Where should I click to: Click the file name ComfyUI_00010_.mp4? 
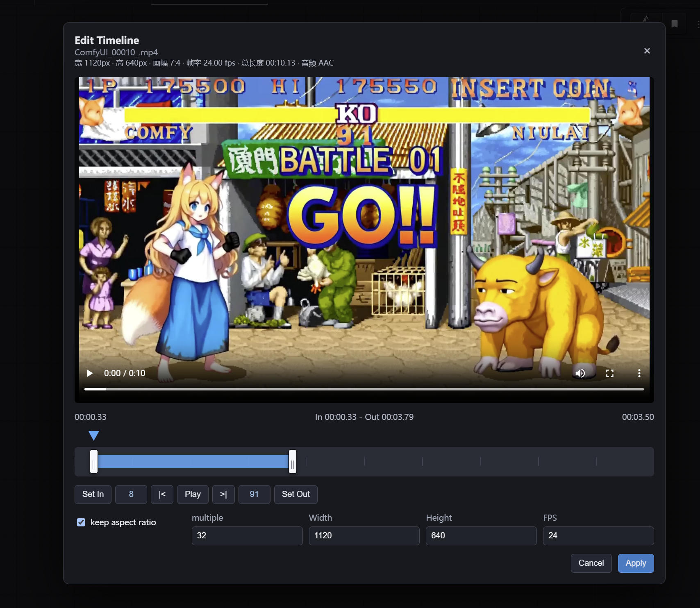coord(116,52)
